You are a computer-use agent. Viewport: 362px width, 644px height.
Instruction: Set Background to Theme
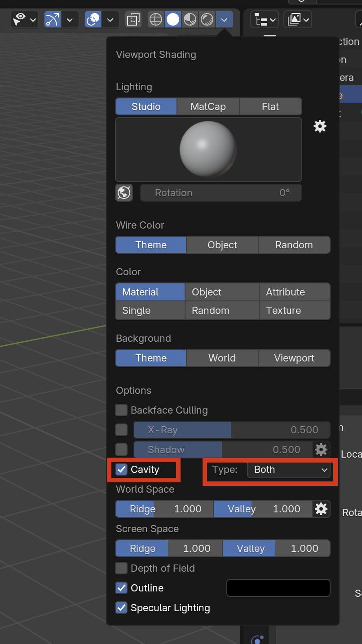click(x=151, y=358)
